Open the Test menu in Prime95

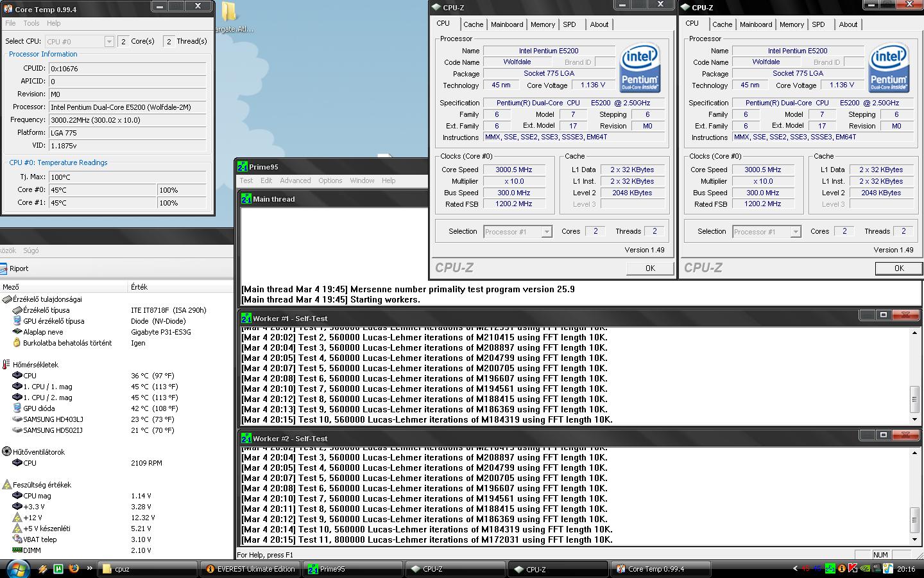point(246,180)
